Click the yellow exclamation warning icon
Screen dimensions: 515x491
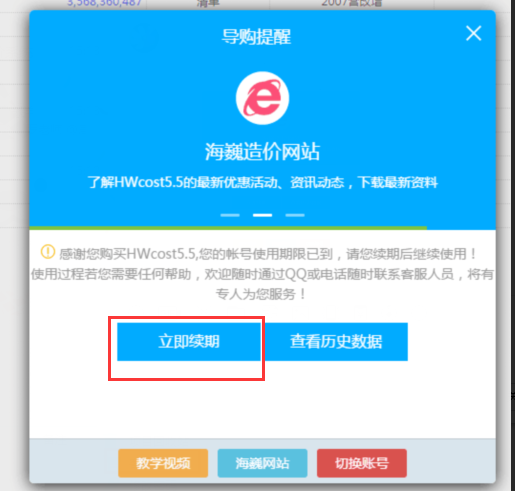[48, 252]
